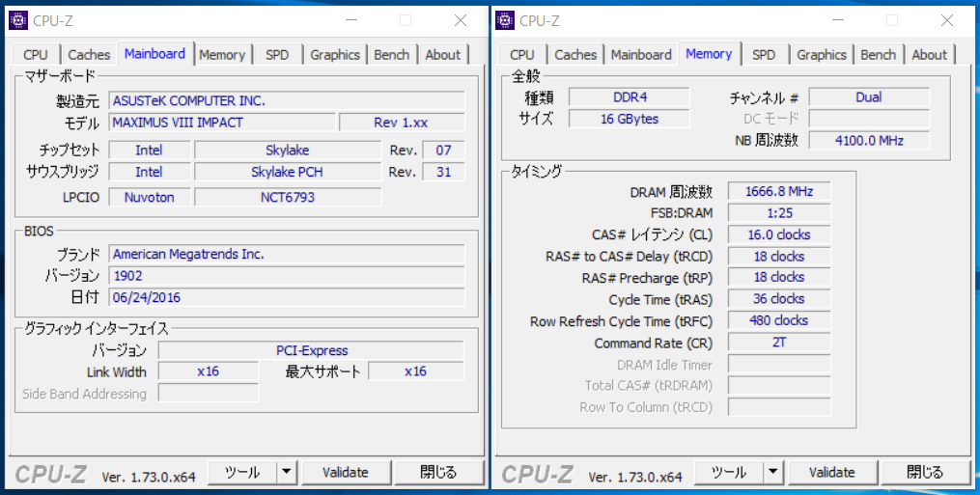
Task: Click ツール button in Memory window
Action: [729, 473]
